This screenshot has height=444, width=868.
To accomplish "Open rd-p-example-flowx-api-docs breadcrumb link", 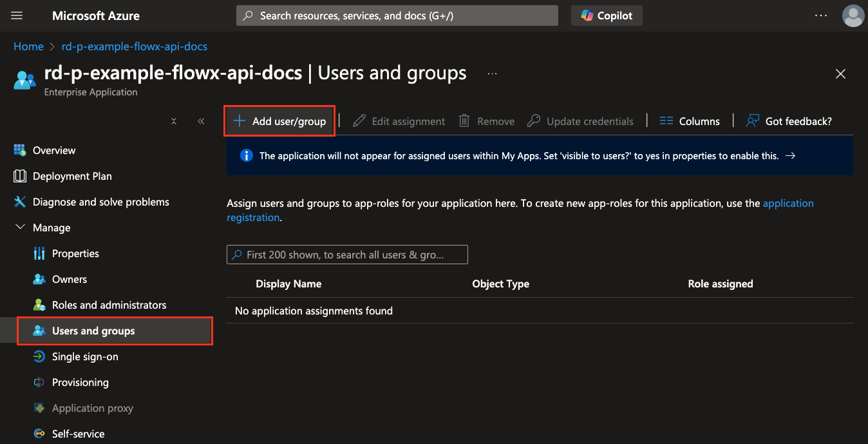I will click(134, 46).
